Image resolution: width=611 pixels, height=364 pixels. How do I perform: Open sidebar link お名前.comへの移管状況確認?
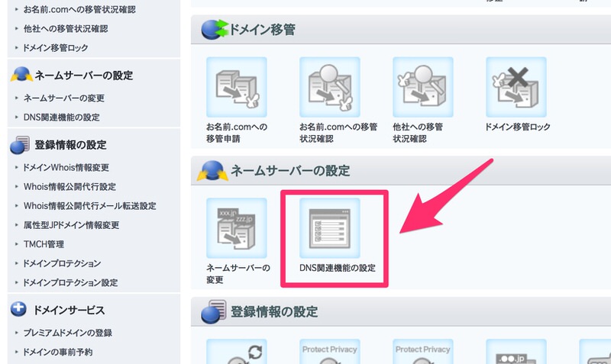point(79,9)
